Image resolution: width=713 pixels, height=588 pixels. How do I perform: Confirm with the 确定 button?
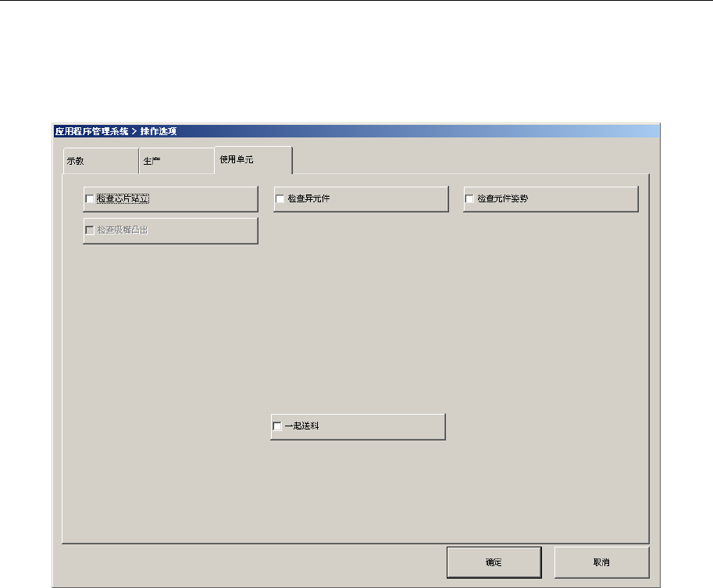[x=494, y=562]
